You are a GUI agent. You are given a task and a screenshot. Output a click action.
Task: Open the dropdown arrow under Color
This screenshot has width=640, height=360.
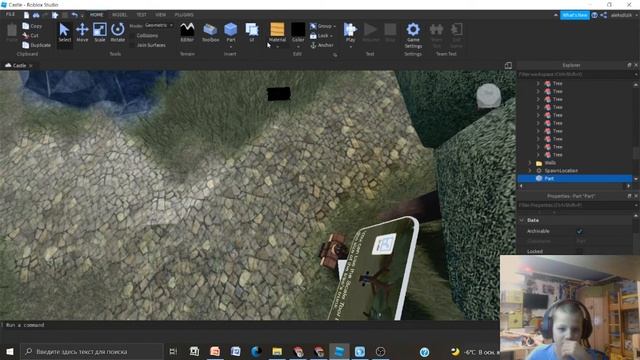[298, 47]
